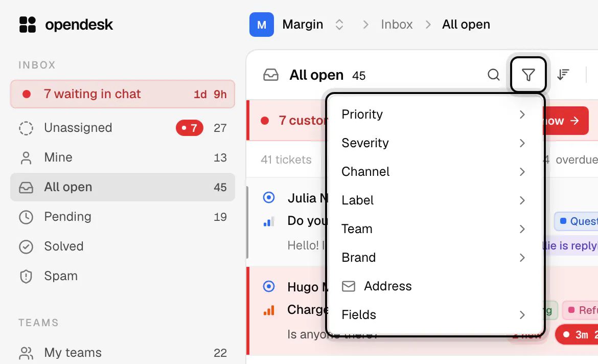Viewport: 598px width, 364px height.
Task: Click the overdue count text
Action: pos(570,160)
